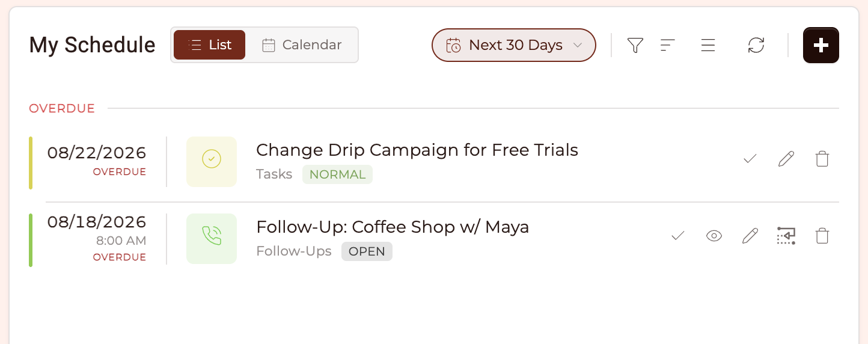The width and height of the screenshot is (868, 344).
Task: Refresh the schedule with the sync icon
Action: pyautogui.click(x=756, y=45)
